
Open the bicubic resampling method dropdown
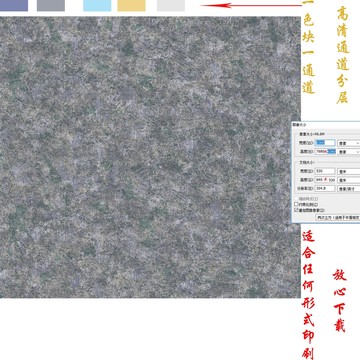(x=338, y=217)
